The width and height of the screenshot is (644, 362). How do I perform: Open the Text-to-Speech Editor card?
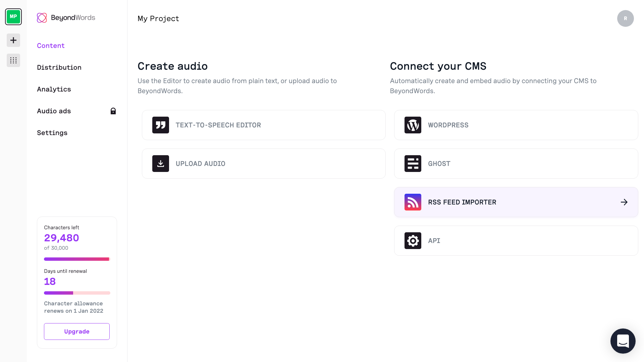[x=264, y=125]
